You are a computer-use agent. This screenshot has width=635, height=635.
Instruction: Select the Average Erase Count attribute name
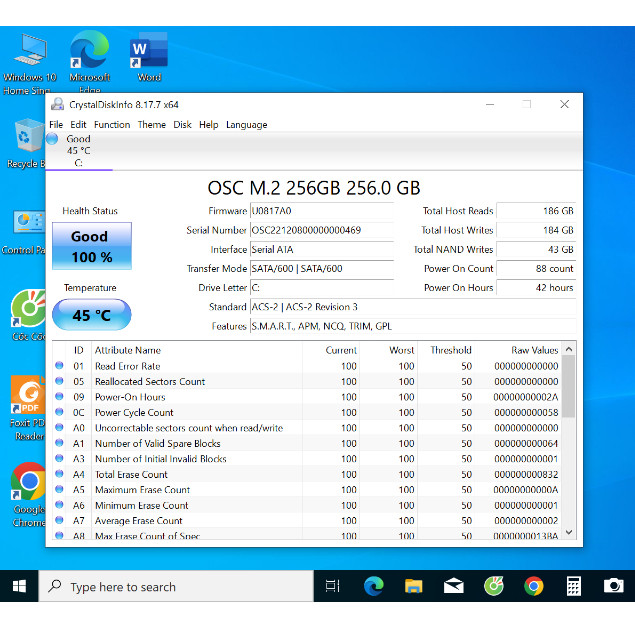click(x=139, y=521)
